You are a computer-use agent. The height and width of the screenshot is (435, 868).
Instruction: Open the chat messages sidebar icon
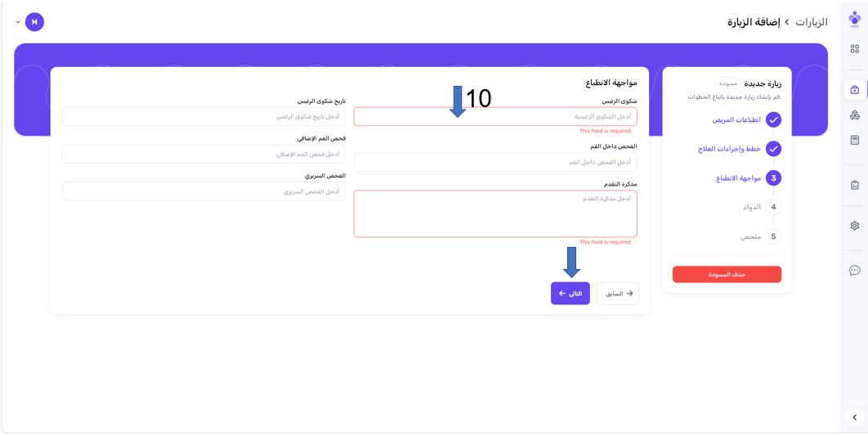tap(854, 271)
